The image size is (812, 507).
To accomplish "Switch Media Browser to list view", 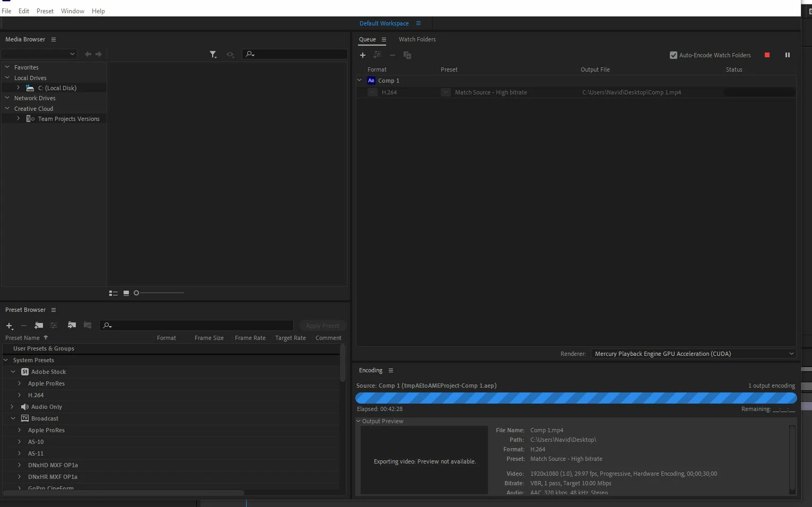I will pyautogui.click(x=113, y=293).
